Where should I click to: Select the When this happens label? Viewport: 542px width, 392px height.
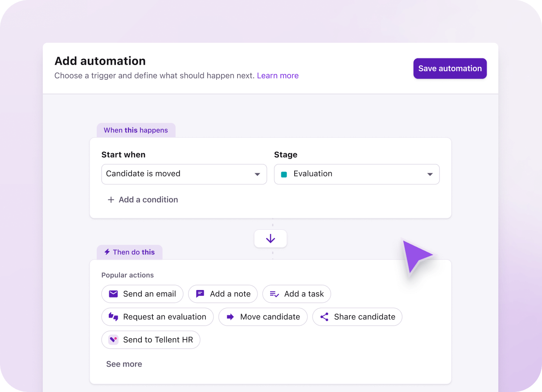(x=136, y=130)
